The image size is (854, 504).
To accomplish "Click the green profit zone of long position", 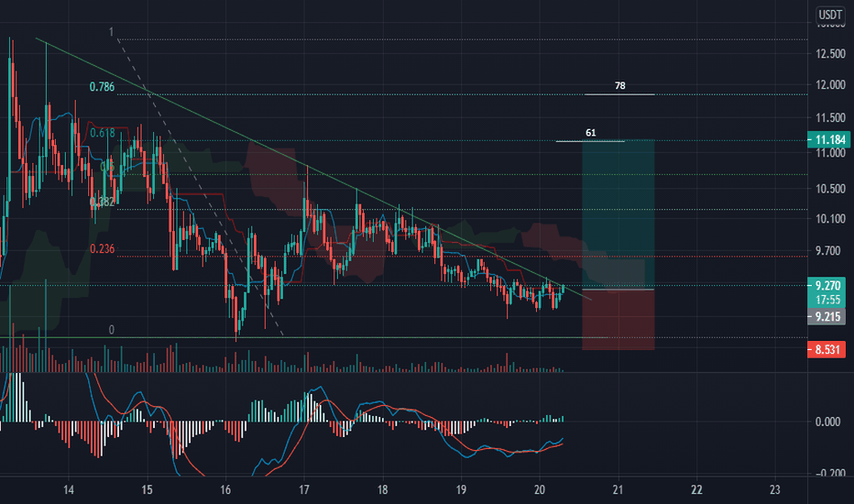I will click(619, 214).
